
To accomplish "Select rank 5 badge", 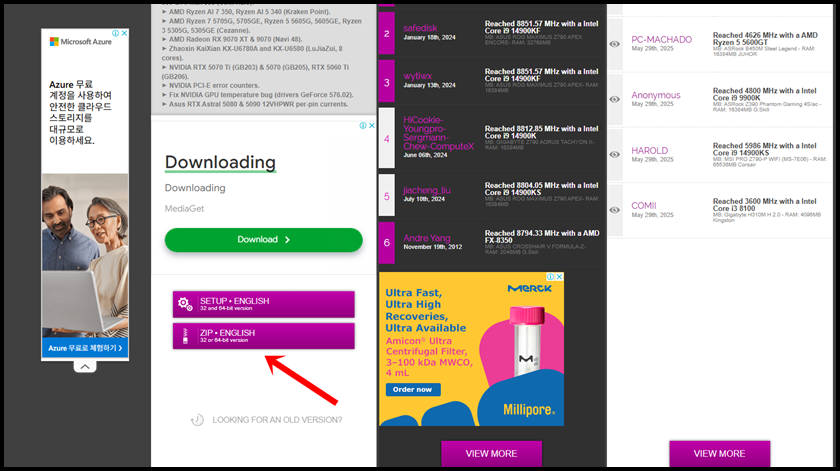I will [x=387, y=196].
